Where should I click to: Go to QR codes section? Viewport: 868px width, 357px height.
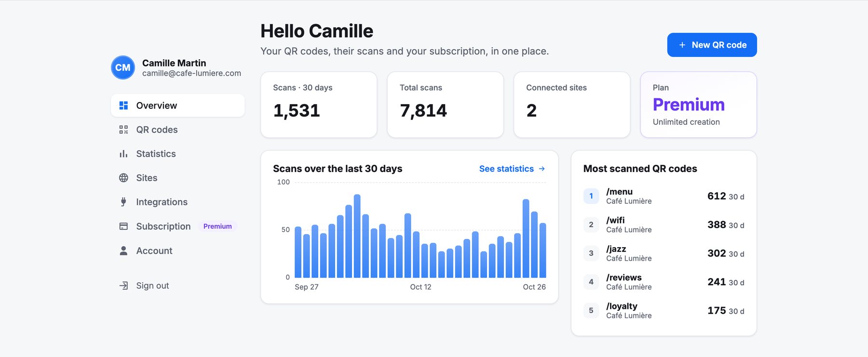click(177, 130)
